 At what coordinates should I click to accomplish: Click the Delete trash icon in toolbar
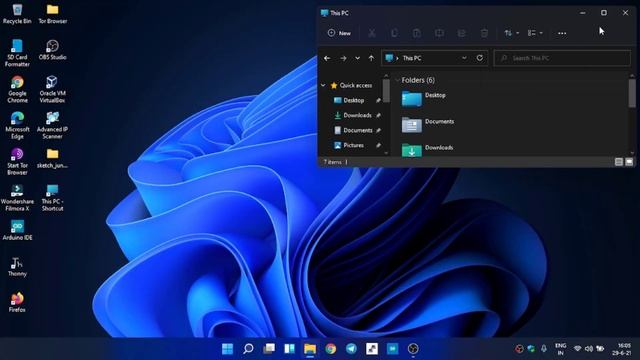484,33
